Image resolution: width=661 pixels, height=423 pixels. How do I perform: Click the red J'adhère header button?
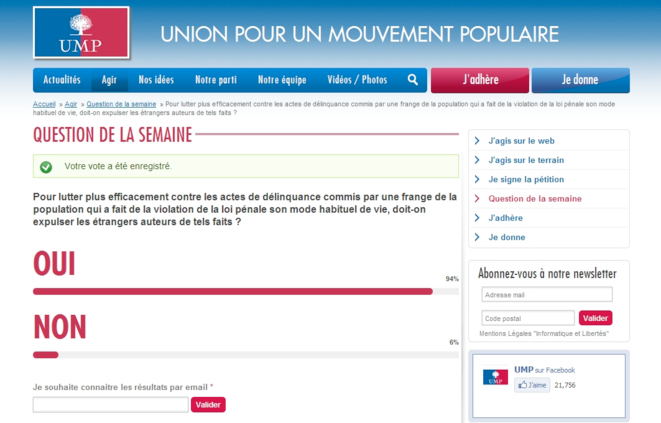click(480, 80)
